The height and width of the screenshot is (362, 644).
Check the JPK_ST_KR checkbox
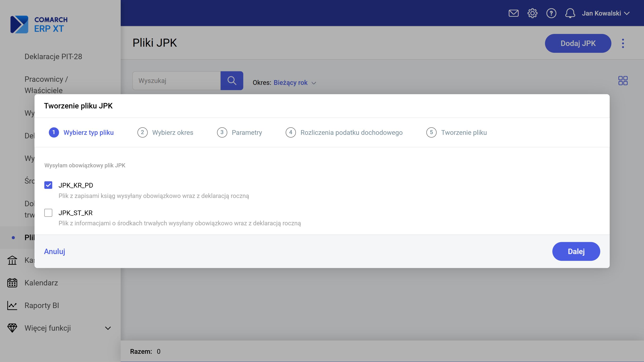(x=48, y=213)
